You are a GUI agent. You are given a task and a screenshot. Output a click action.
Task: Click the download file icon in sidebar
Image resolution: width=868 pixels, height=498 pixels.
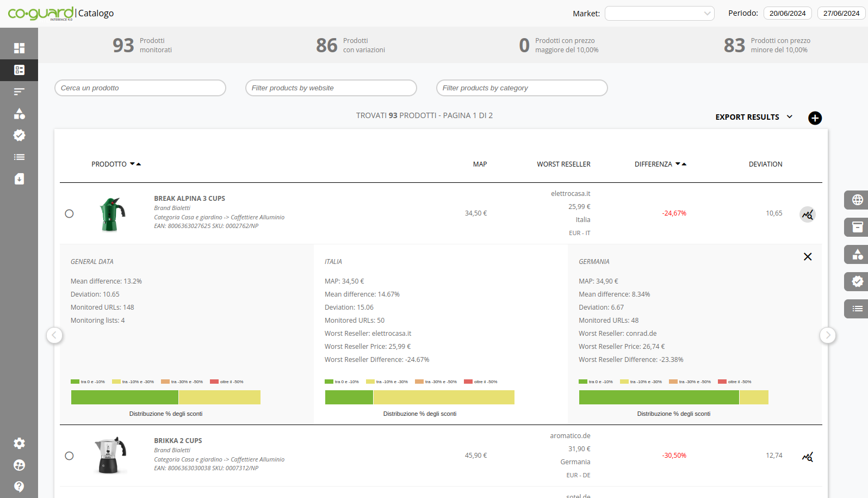coord(19,179)
